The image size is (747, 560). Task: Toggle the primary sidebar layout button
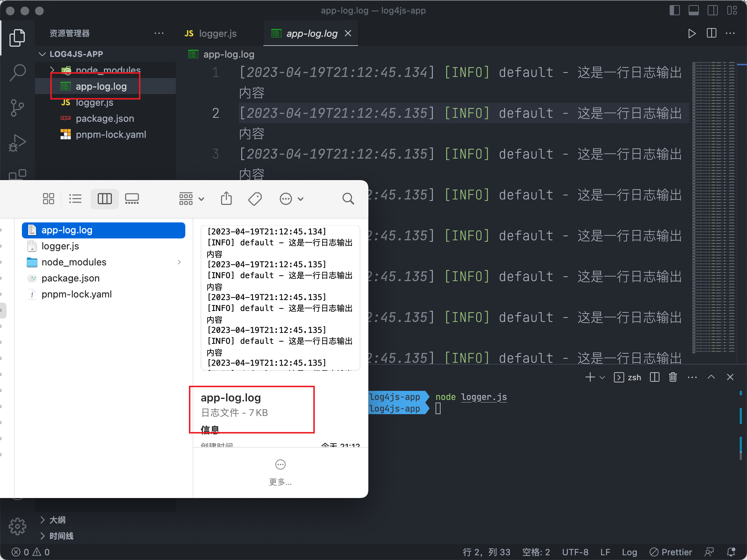674,10
